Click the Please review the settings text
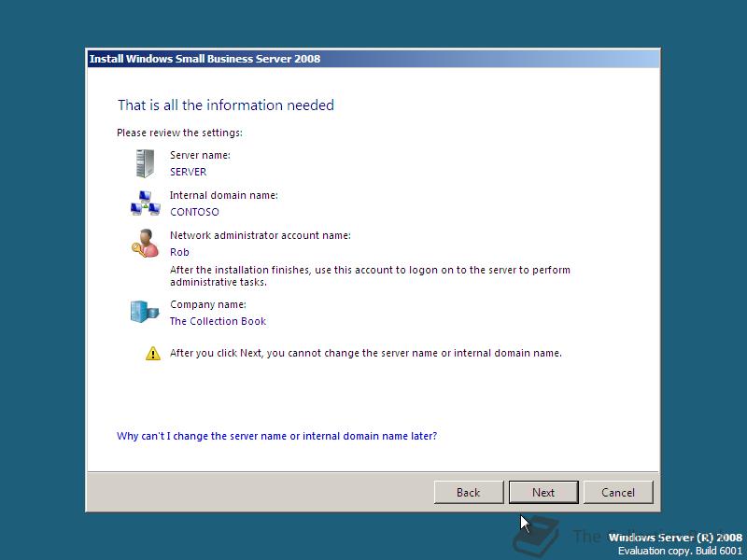 tap(179, 133)
